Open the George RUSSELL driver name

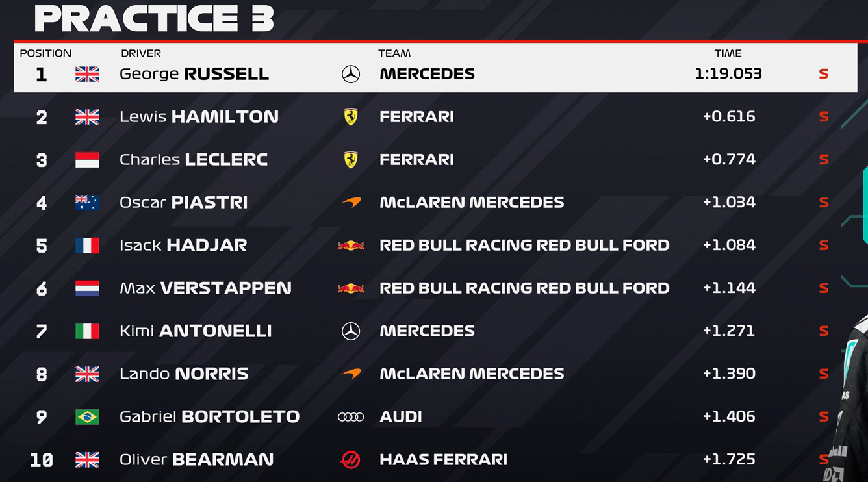coord(194,74)
